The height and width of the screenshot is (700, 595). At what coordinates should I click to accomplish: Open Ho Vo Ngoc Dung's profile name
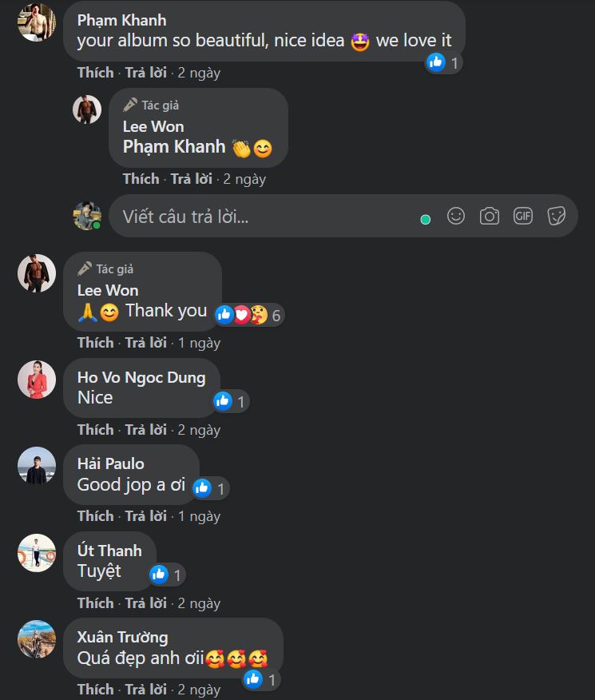click(x=141, y=378)
